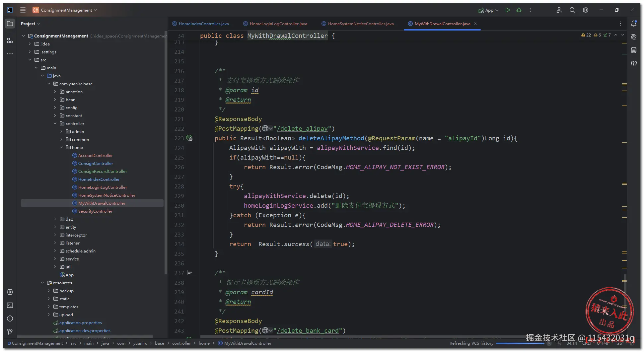This screenshot has width=644, height=352.
Task: Collapse the controller package
Action: 55,123
